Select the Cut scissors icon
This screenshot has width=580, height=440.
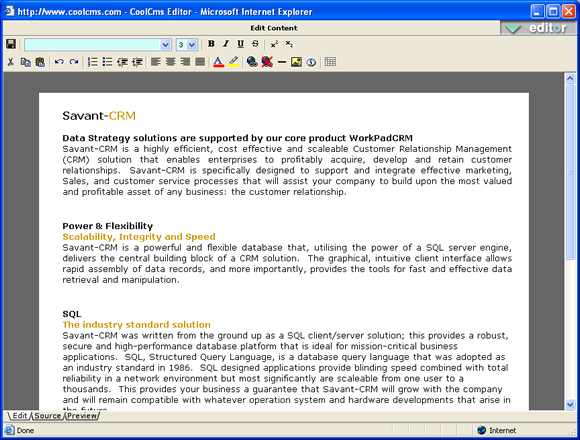click(11, 62)
